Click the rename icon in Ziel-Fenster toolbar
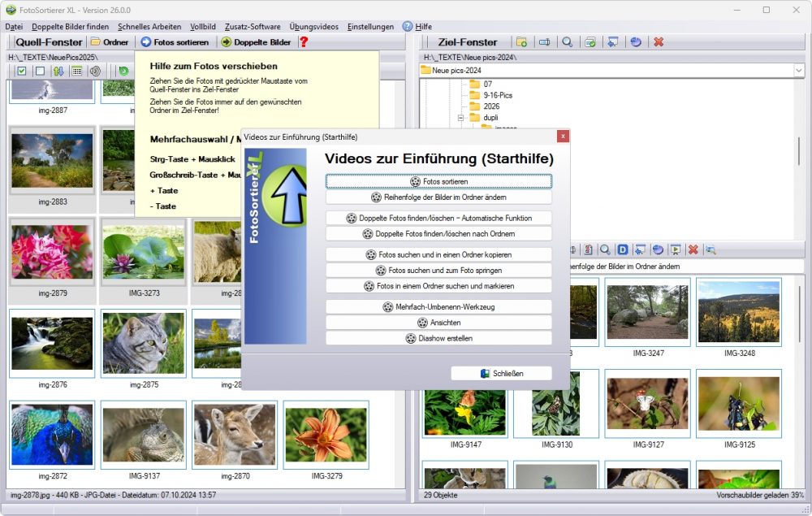This screenshot has width=812, height=516. pyautogui.click(x=544, y=42)
